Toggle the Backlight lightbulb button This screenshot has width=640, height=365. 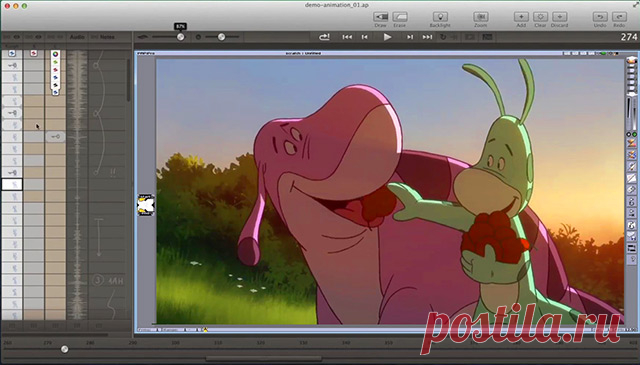440,17
